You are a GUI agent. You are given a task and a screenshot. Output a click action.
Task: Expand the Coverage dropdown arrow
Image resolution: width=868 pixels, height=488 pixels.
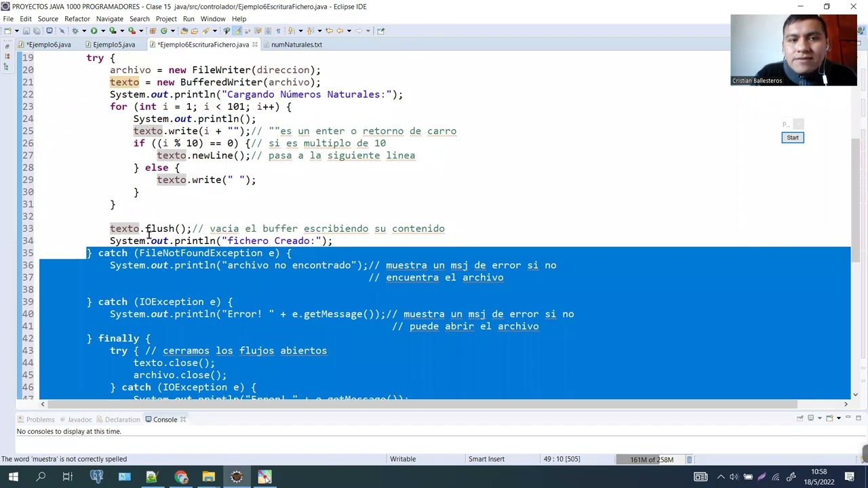point(122,30)
